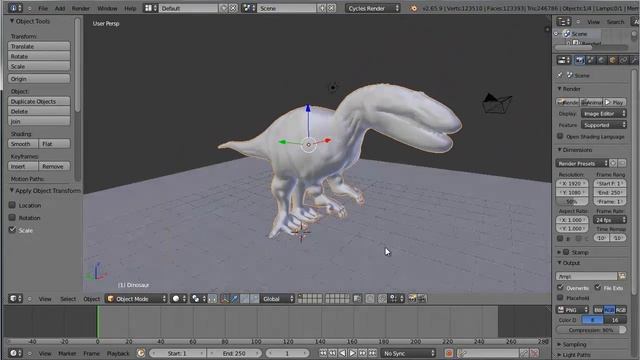Collapse the Object Tools panel
Viewport: 640px width, 360px height.
pos(29,21)
